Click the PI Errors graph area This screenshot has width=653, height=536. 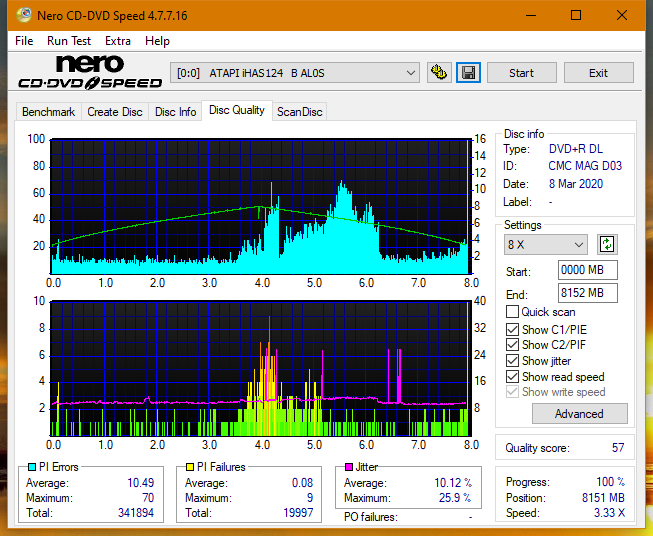(260, 206)
